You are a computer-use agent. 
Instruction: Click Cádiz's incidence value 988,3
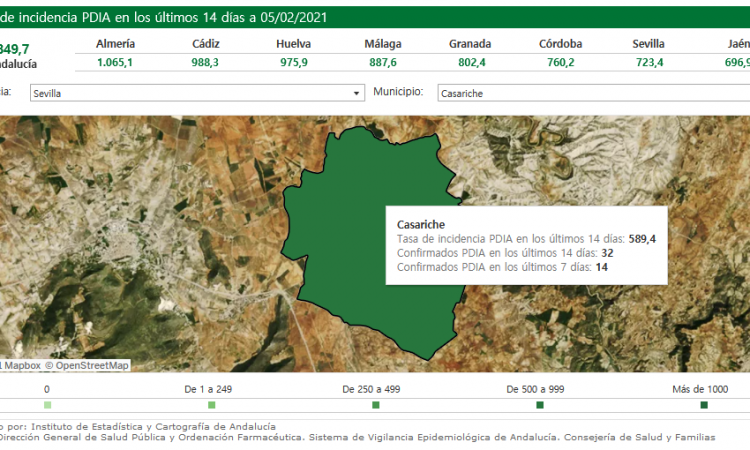click(206, 62)
